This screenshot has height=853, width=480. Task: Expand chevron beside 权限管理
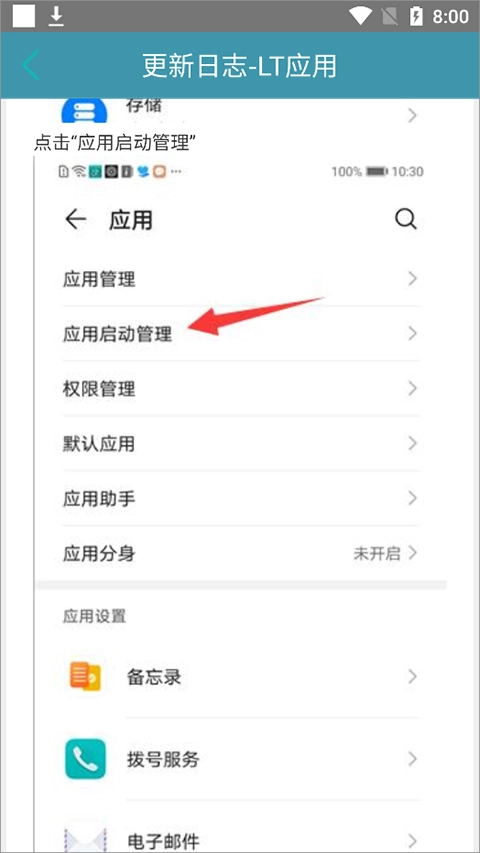click(413, 388)
